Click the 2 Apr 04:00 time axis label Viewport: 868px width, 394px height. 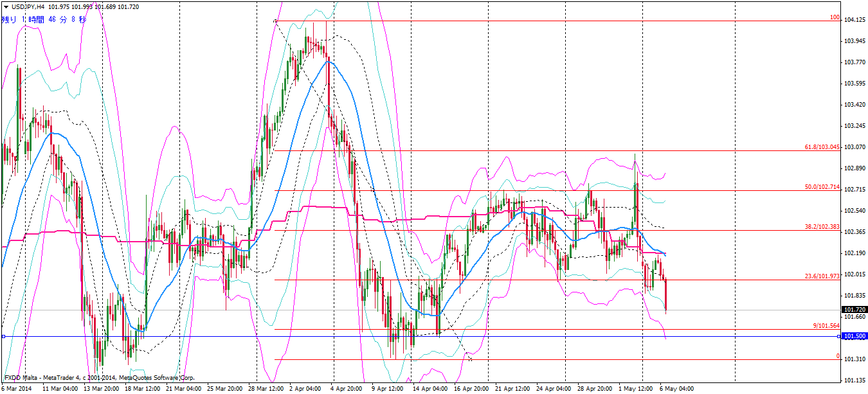tap(307, 389)
